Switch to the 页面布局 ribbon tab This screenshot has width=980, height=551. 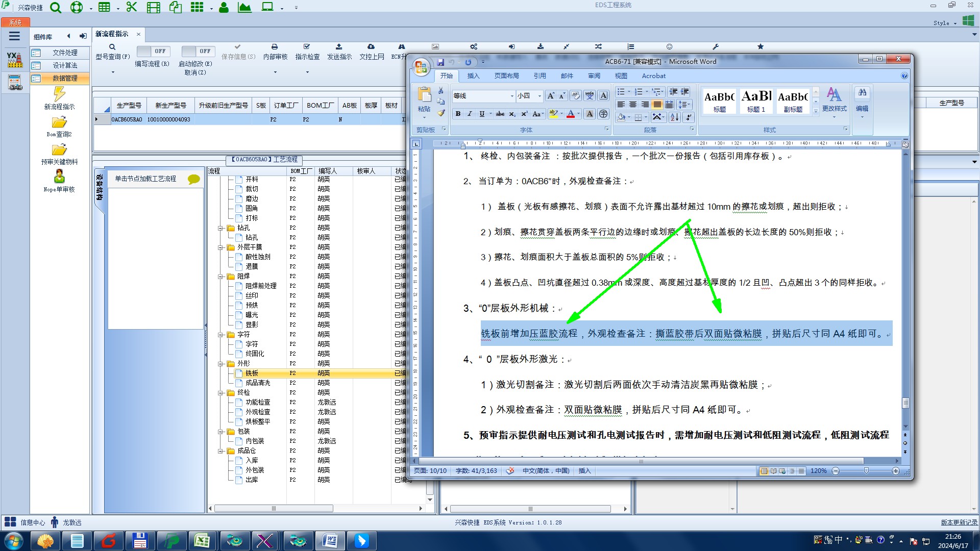(506, 76)
